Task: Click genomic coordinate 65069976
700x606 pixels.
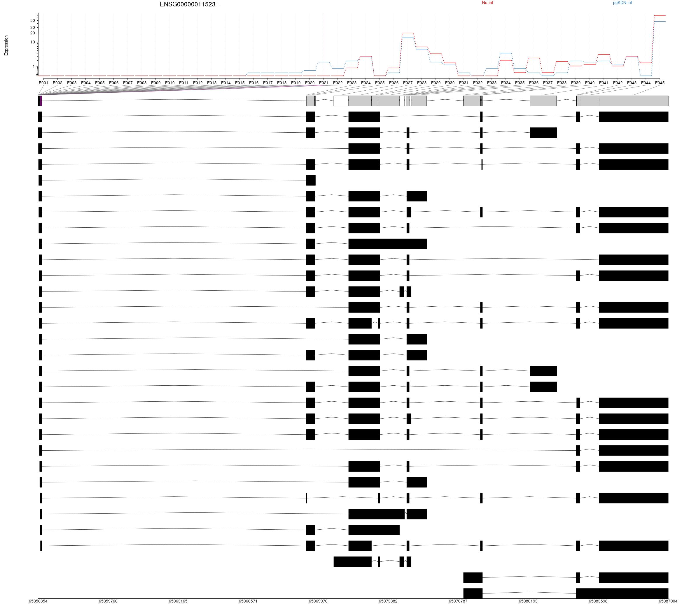Action: (x=318, y=601)
